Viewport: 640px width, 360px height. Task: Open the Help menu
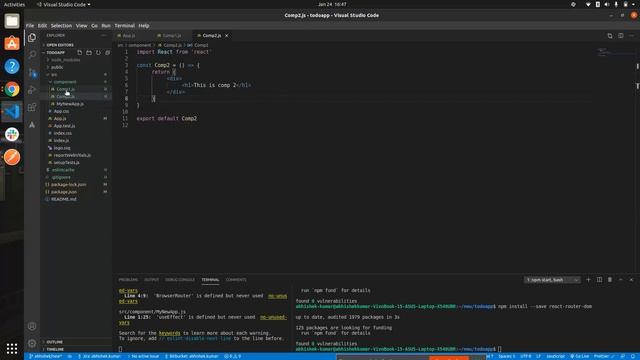pyautogui.click(x=144, y=26)
